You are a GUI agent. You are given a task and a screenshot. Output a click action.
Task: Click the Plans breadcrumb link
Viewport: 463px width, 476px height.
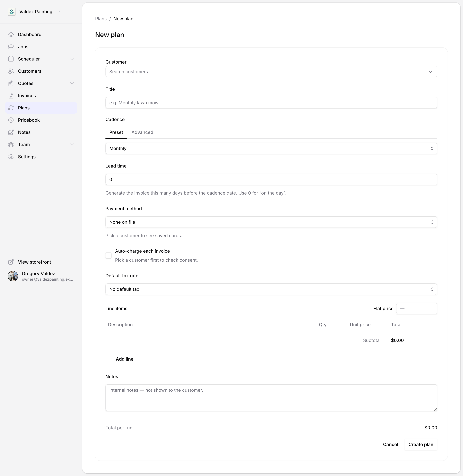pyautogui.click(x=101, y=19)
